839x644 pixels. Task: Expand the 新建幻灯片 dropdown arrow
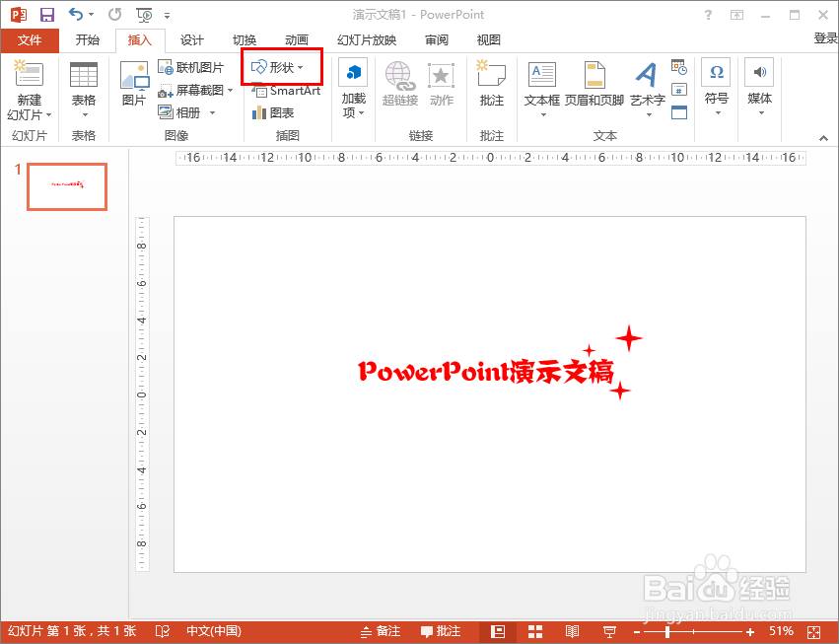48,115
